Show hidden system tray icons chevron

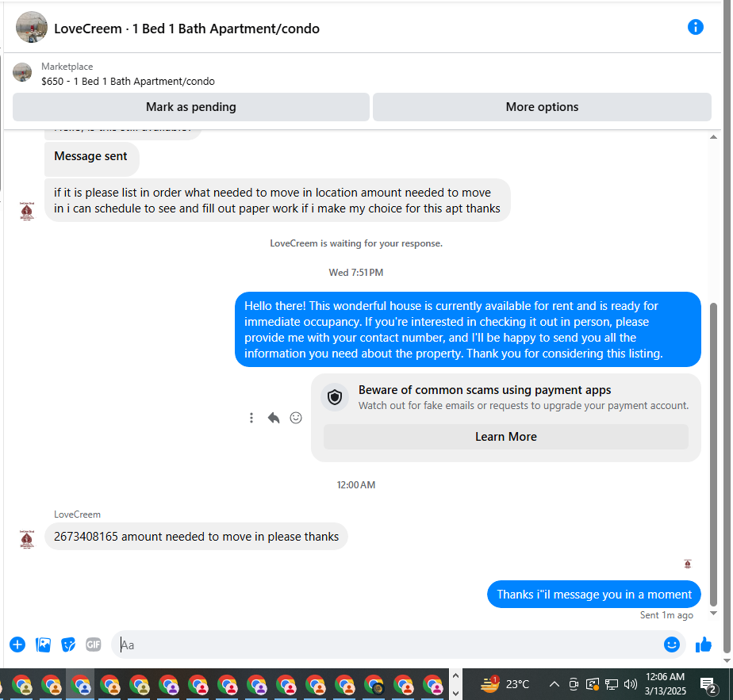[x=554, y=685]
